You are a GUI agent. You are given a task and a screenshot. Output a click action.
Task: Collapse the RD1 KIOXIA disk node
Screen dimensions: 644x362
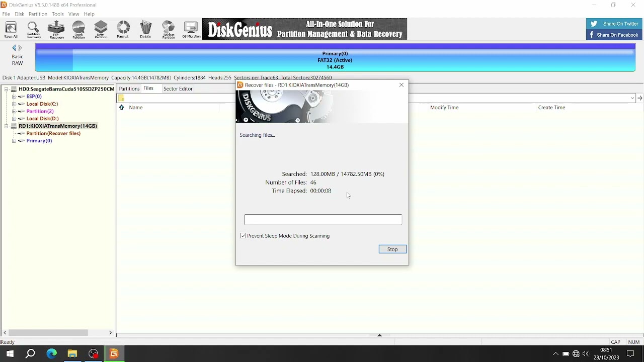click(x=6, y=126)
